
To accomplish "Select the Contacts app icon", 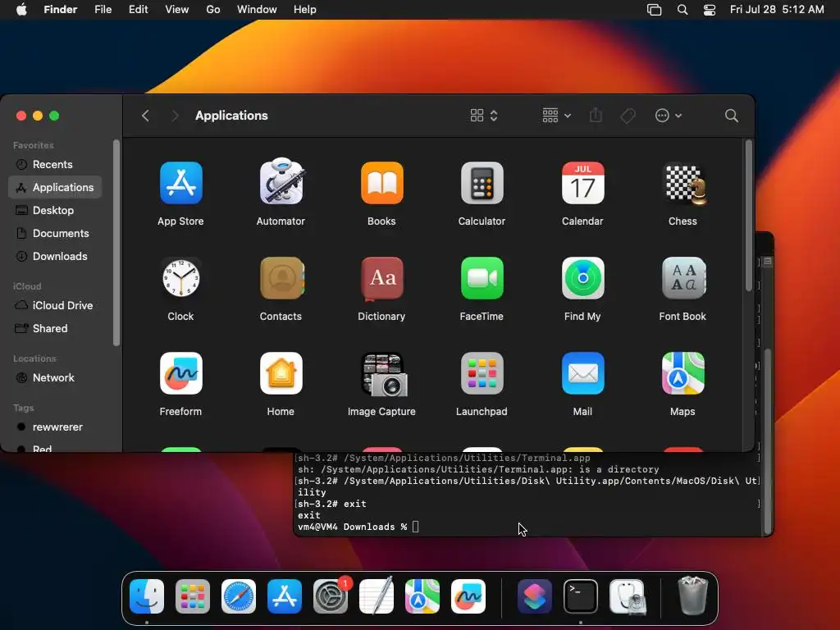I will [x=282, y=278].
